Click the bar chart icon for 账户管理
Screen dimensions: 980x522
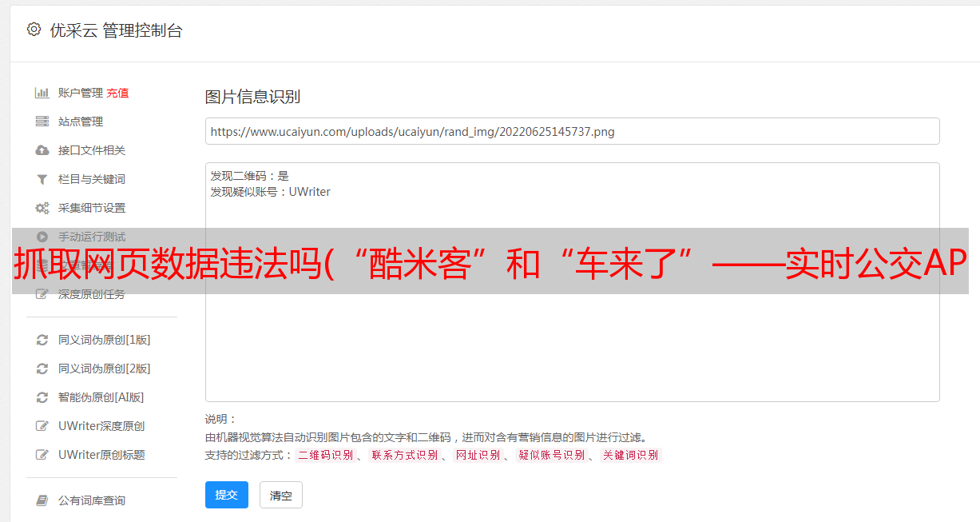(42, 93)
